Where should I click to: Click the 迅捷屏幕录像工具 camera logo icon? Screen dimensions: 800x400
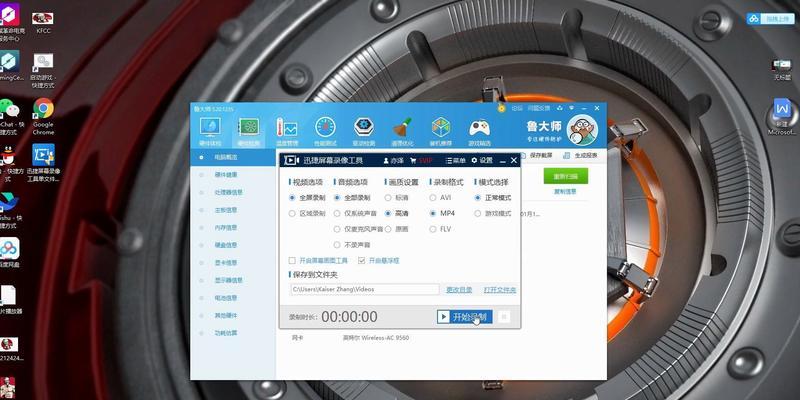click(x=291, y=160)
